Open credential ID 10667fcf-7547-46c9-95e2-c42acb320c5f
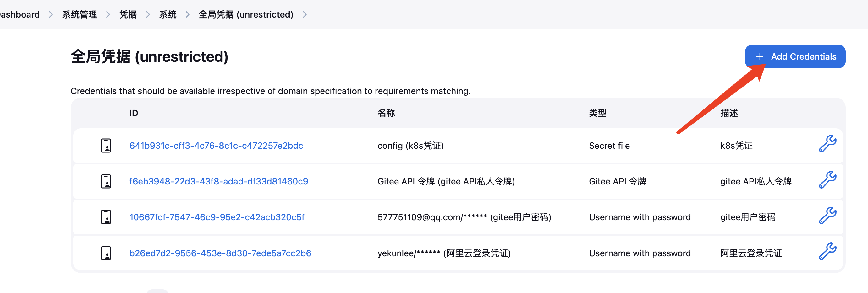This screenshot has width=868, height=293. pyautogui.click(x=217, y=217)
